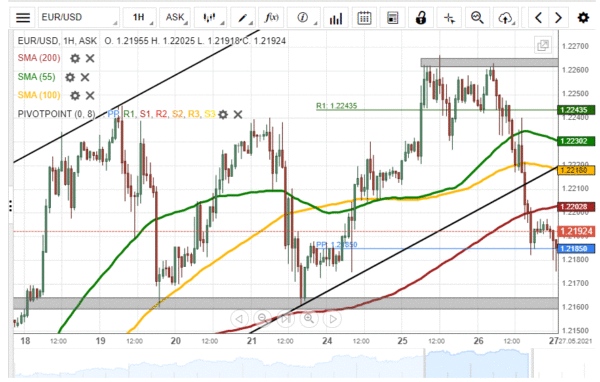Viewport: 600px width, 382px height.
Task: Remove the SMA (100) indicator
Action: (x=90, y=95)
